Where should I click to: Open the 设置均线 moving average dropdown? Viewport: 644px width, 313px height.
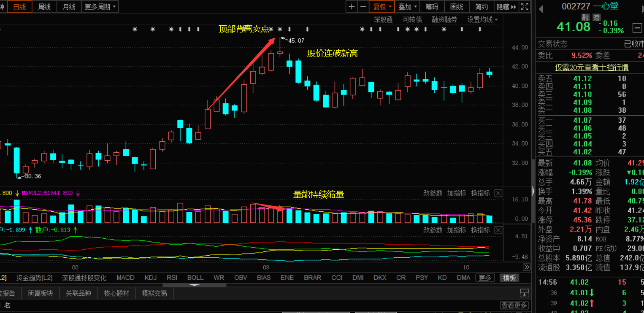(482, 19)
